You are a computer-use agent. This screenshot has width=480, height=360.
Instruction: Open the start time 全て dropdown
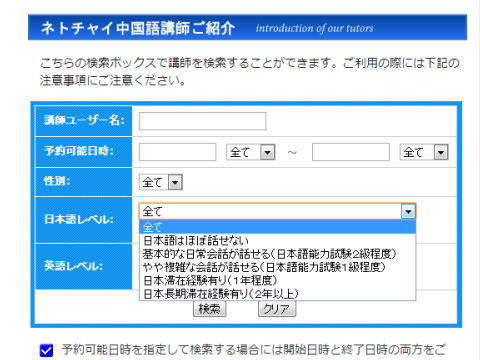250,152
